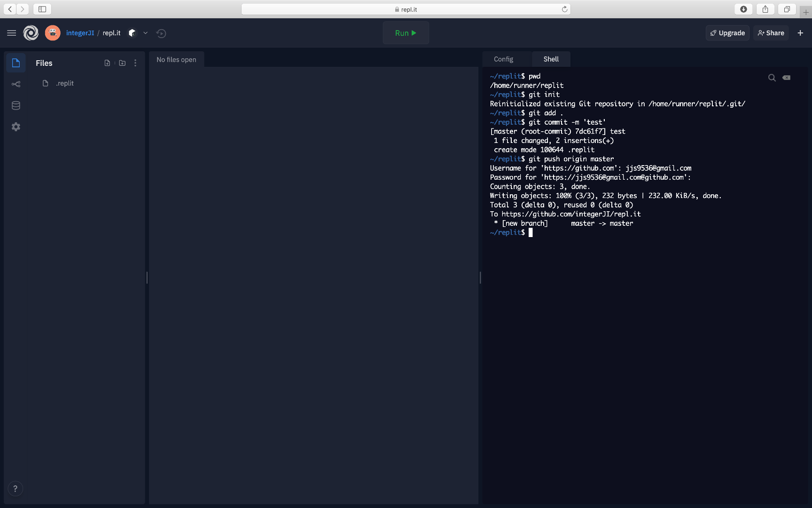
Task: Toggle the Safari sidebar button
Action: click(42, 9)
